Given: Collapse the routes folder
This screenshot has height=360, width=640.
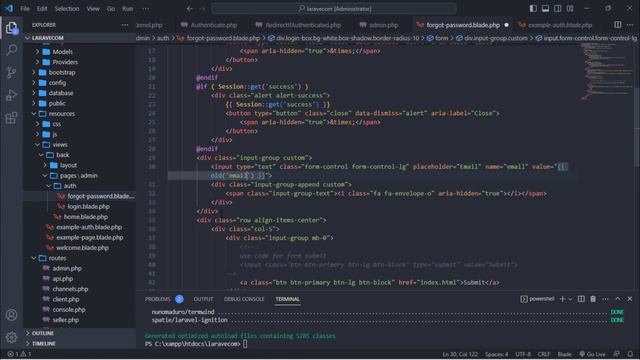Looking at the screenshot, I should (x=79, y=258).
